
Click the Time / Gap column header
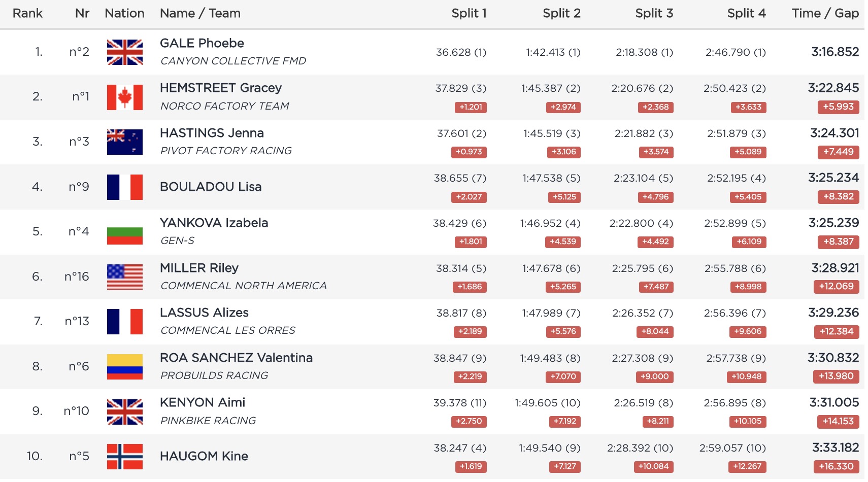pos(825,13)
